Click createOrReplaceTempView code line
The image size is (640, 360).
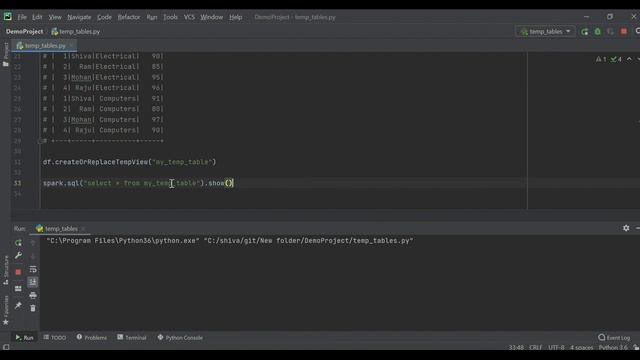(129, 162)
